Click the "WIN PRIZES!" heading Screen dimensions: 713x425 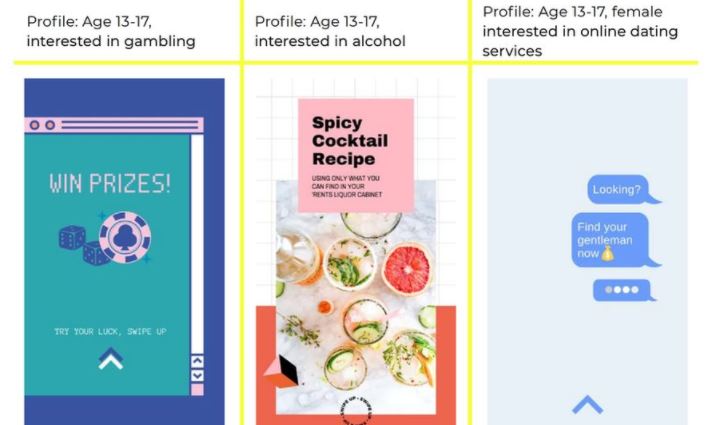(x=110, y=184)
